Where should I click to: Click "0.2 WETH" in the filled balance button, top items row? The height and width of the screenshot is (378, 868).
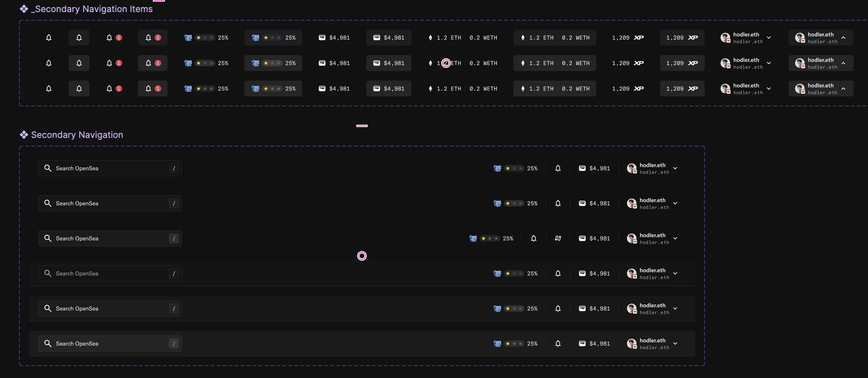click(x=576, y=37)
